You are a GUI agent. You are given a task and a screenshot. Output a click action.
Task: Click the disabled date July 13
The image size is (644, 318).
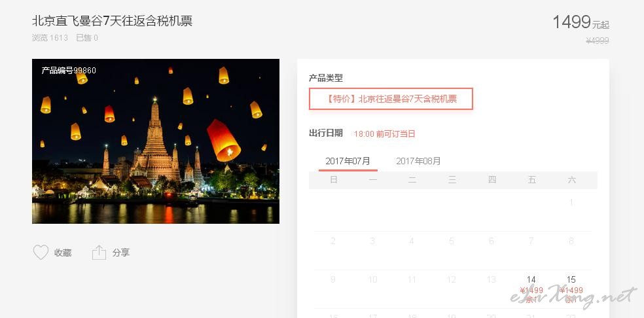click(x=492, y=280)
